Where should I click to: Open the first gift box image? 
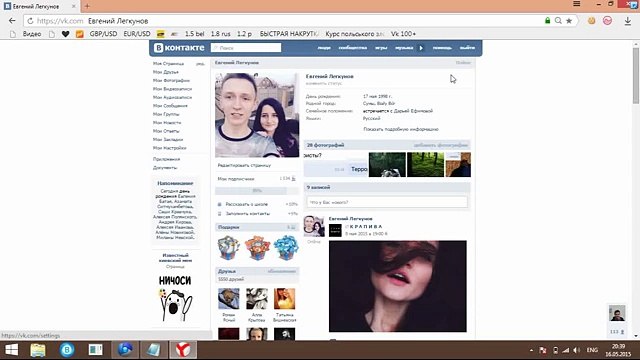(x=229, y=247)
